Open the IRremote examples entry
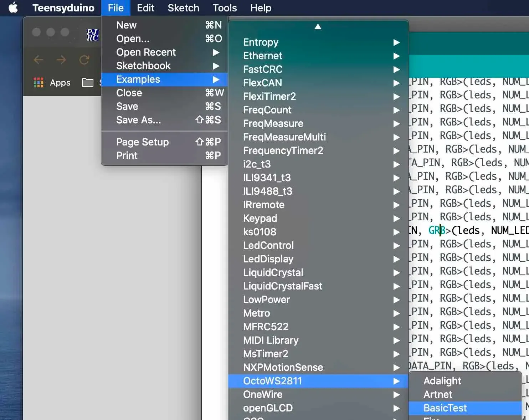Image resolution: width=529 pixels, height=420 pixels. (x=318, y=205)
